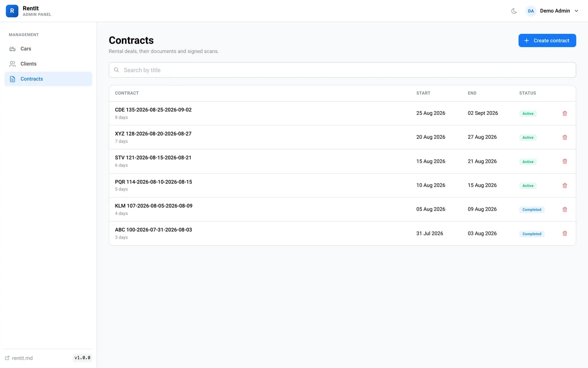Click the Create contract button
This screenshot has height=368, width=588.
[547, 40]
